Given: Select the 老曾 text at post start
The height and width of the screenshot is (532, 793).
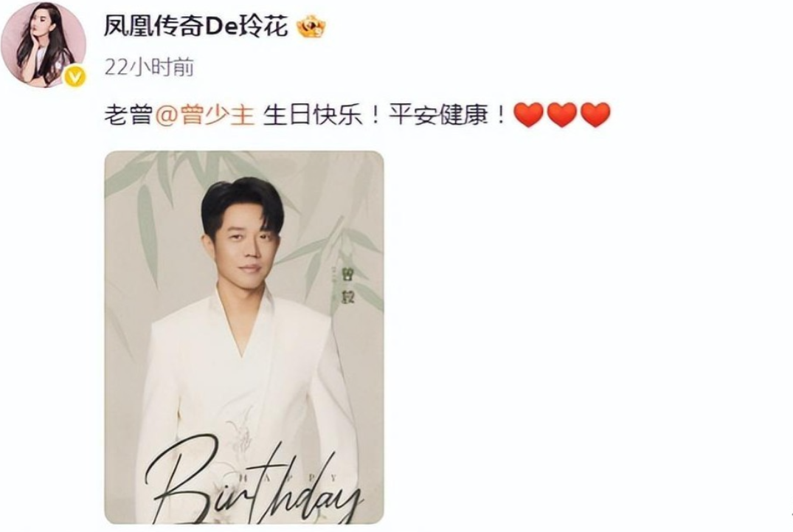Looking at the screenshot, I should (129, 115).
